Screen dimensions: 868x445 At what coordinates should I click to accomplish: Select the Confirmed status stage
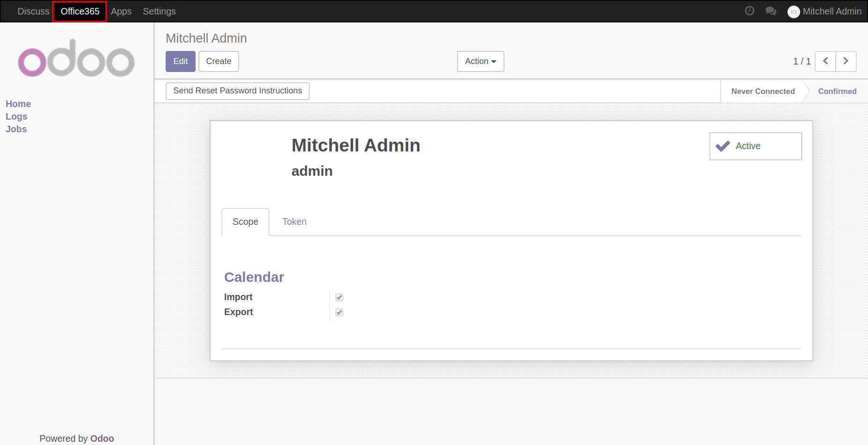837,91
